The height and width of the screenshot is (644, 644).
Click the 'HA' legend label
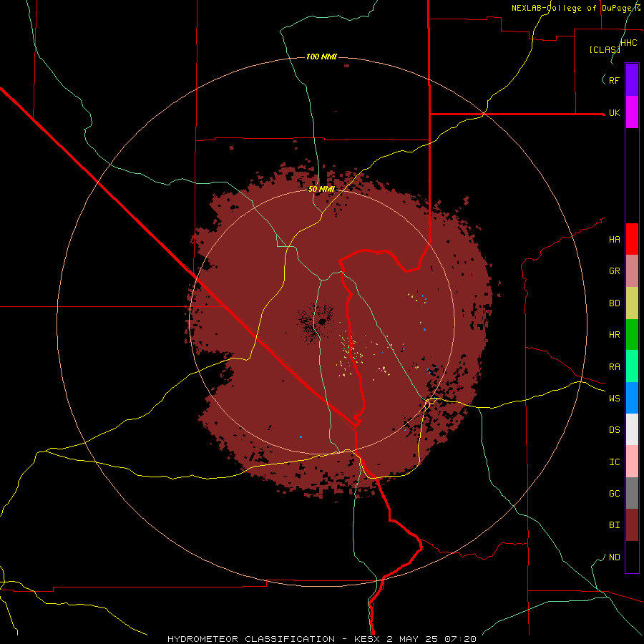pos(614,240)
